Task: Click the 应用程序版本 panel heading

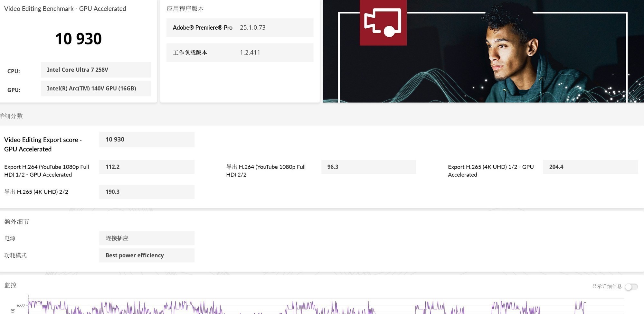Action: pos(185,9)
